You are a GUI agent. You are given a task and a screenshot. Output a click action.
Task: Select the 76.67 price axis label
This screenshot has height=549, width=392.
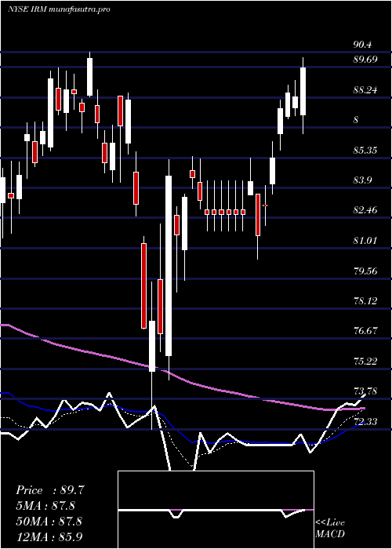365,331
